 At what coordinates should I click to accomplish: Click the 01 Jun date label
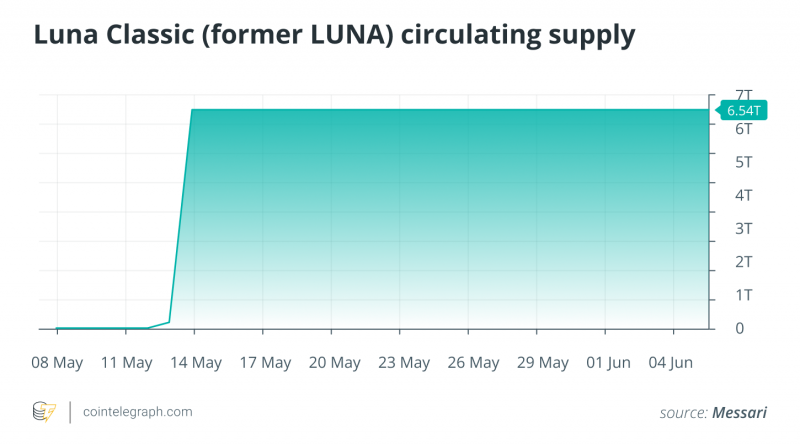click(x=605, y=362)
